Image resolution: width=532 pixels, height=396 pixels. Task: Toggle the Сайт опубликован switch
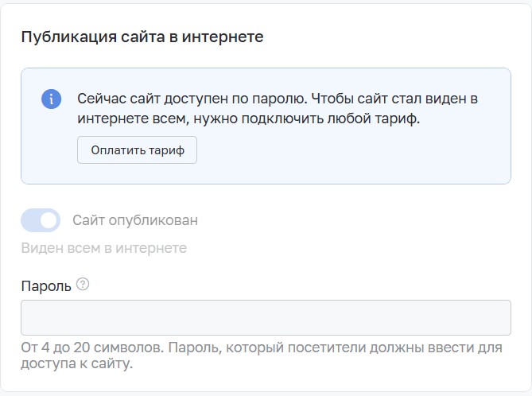click(x=41, y=220)
